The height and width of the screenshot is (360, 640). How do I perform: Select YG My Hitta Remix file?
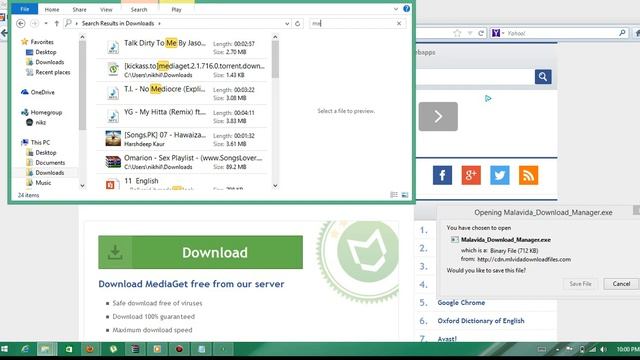(x=182, y=116)
